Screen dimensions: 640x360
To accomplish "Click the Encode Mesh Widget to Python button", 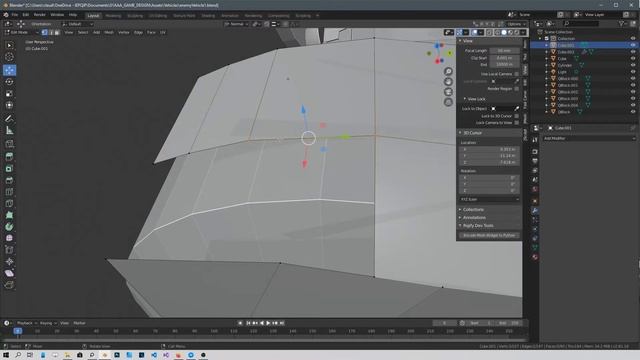I will [489, 235].
